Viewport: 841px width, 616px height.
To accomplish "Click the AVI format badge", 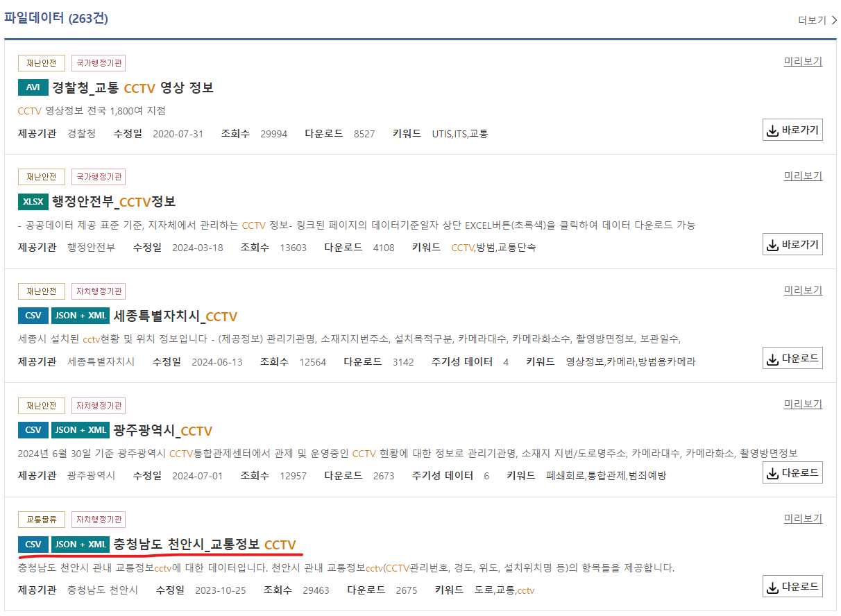I will coord(33,87).
